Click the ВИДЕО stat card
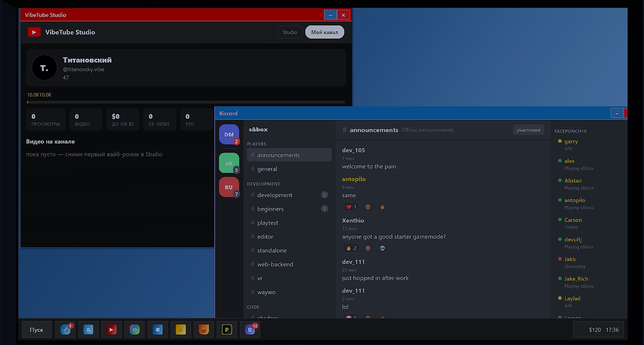This screenshot has height=345, width=644. (x=86, y=119)
